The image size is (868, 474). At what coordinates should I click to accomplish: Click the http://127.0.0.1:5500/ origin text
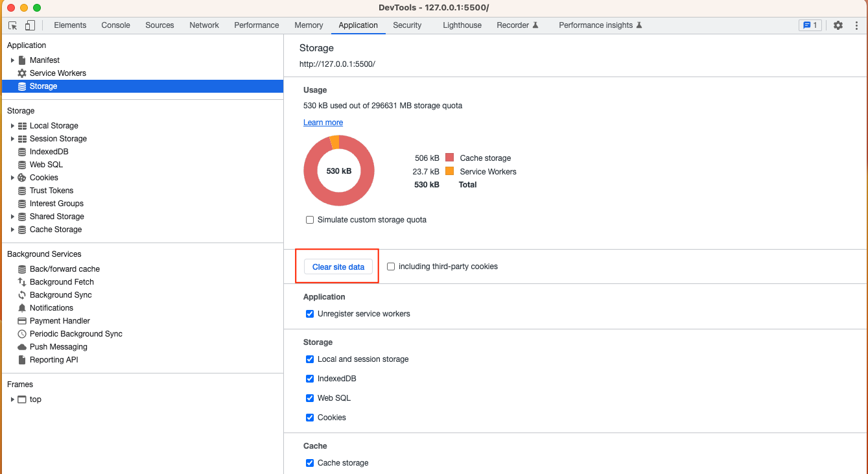(337, 64)
